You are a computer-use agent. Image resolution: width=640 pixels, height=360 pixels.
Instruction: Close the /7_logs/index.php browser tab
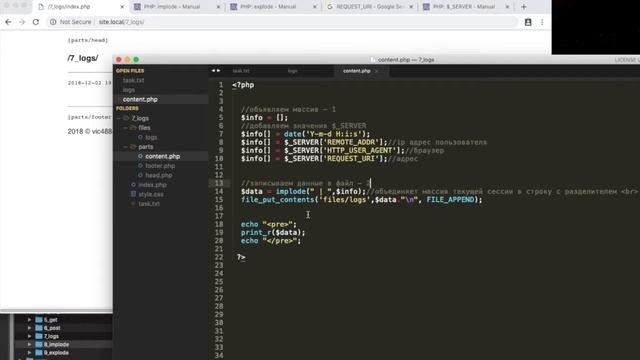[122, 7]
